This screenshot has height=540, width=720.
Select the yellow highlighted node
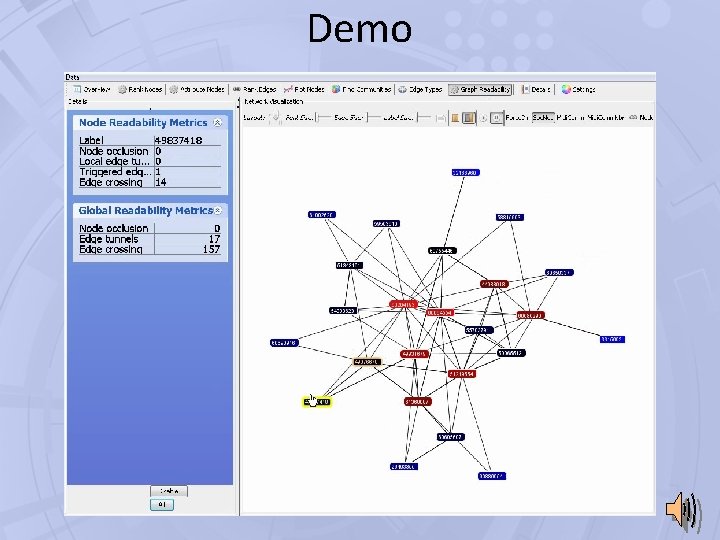pyautogui.click(x=317, y=402)
